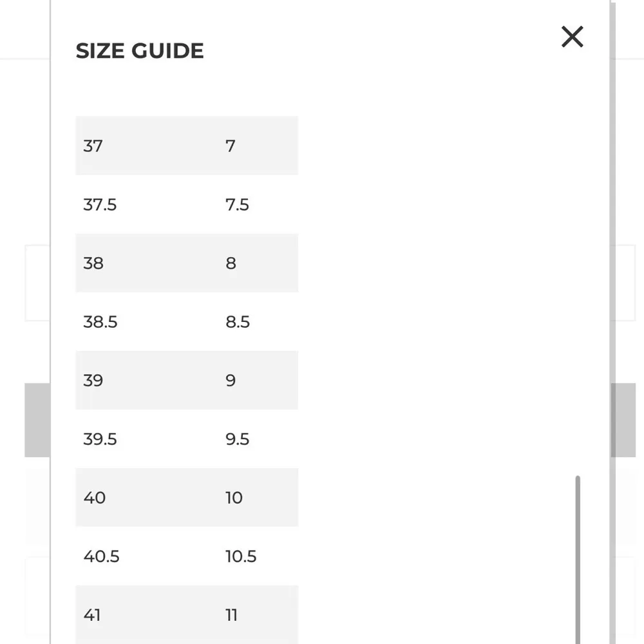Click the value 8 beside size 38
The height and width of the screenshot is (644, 644).
pyautogui.click(x=231, y=263)
